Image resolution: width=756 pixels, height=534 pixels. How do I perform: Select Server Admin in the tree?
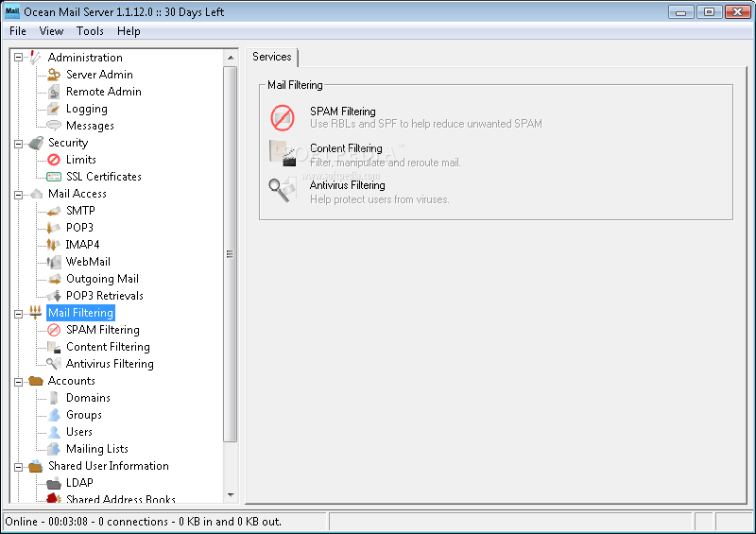(x=99, y=75)
